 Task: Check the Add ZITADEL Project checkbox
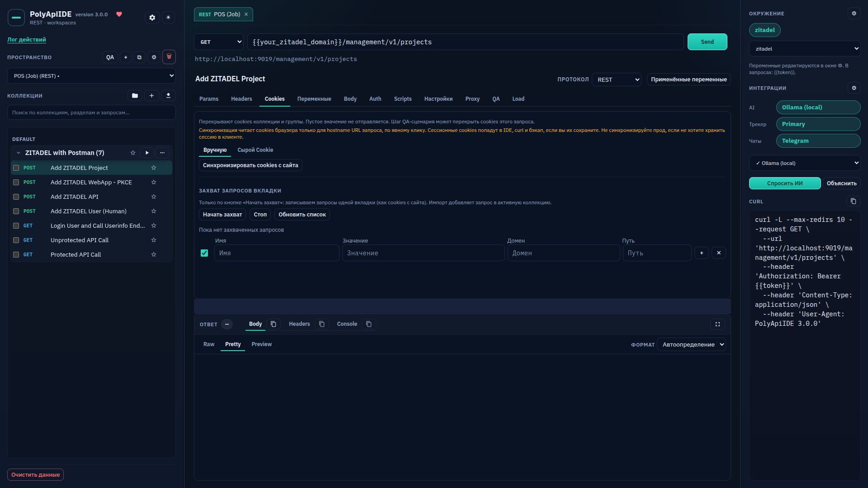[16, 168]
